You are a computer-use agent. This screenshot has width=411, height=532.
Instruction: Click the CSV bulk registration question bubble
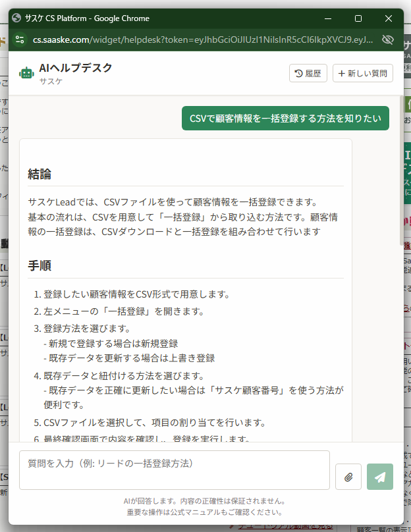coord(285,118)
